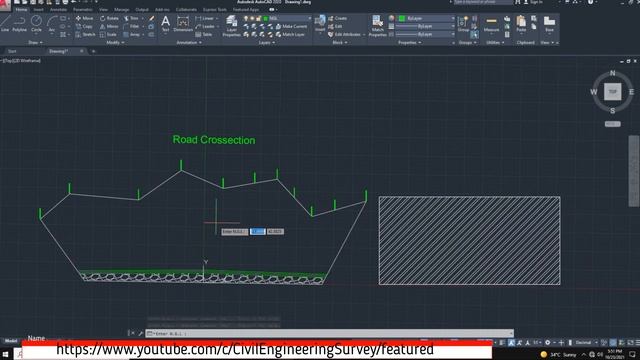Image resolution: width=640 pixels, height=360 pixels.
Task: Insert a Table from Annotation panel
Action: pos(204,35)
